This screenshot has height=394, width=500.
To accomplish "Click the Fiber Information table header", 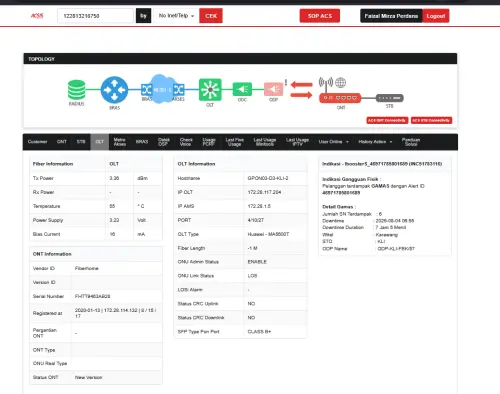I will [53, 164].
